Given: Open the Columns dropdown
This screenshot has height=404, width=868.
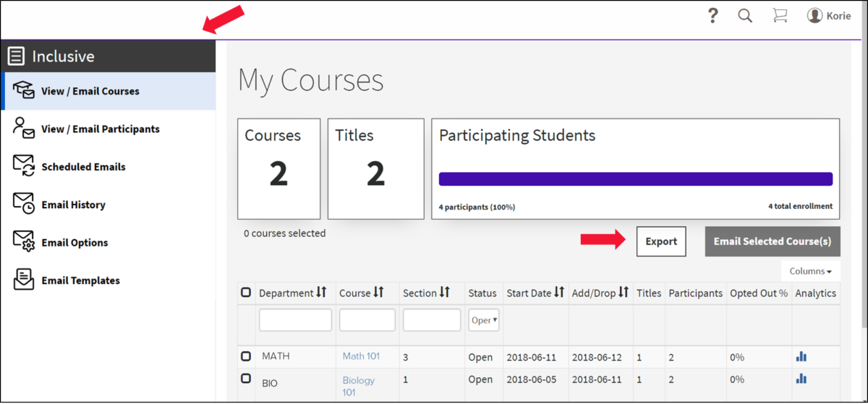Looking at the screenshot, I should [810, 271].
